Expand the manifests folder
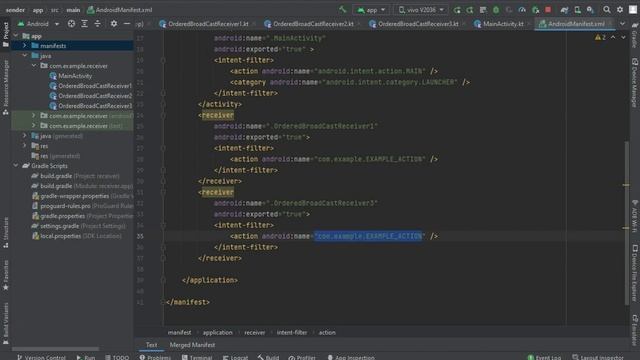This screenshot has width=640, height=360. tap(24, 46)
